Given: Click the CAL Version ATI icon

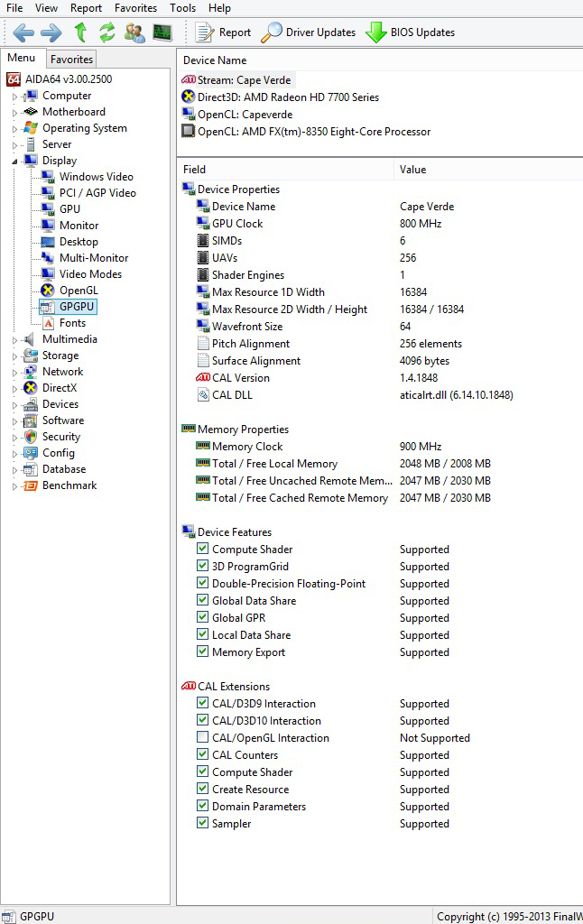Looking at the screenshot, I should (x=203, y=377).
